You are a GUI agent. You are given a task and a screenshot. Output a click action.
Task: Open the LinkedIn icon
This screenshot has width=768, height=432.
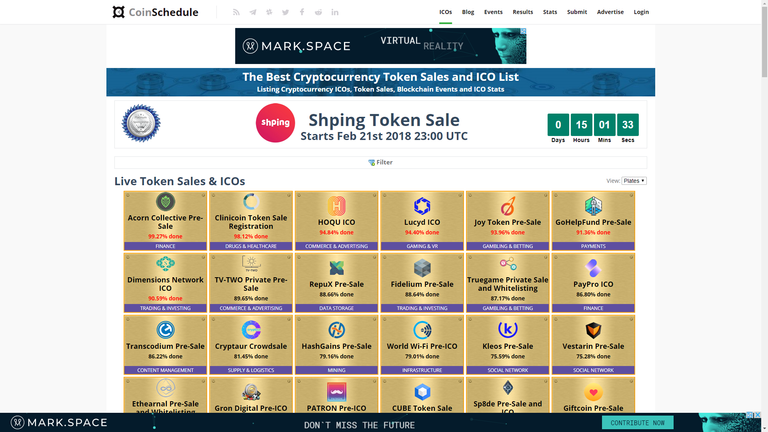click(x=335, y=12)
